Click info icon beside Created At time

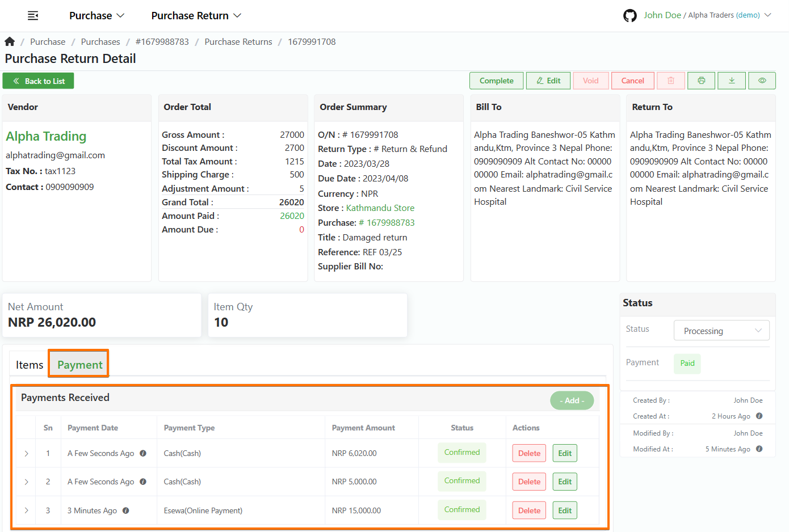[x=759, y=416]
